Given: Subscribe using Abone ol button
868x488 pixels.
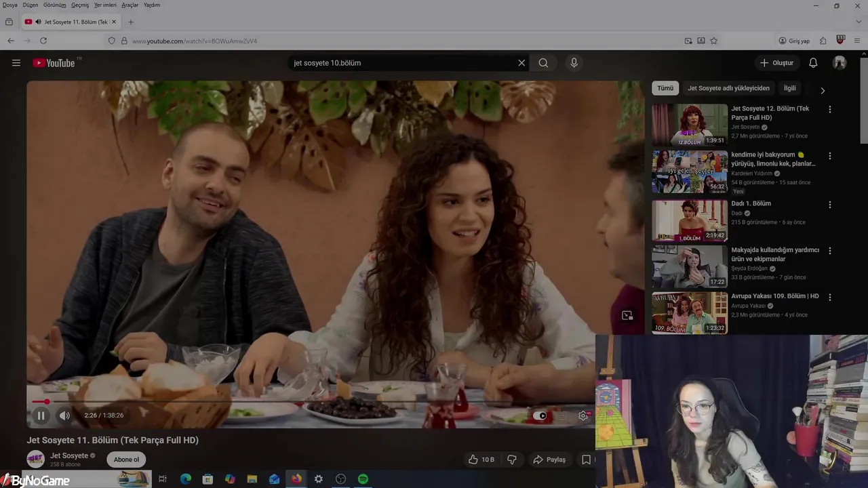Looking at the screenshot, I should tap(126, 460).
